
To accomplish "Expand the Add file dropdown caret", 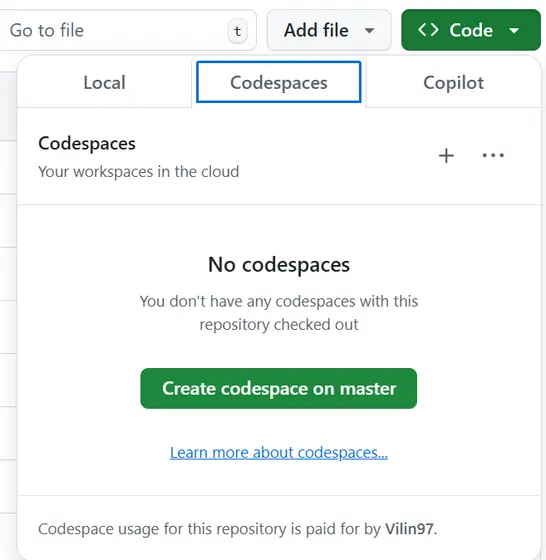I will click(x=370, y=31).
